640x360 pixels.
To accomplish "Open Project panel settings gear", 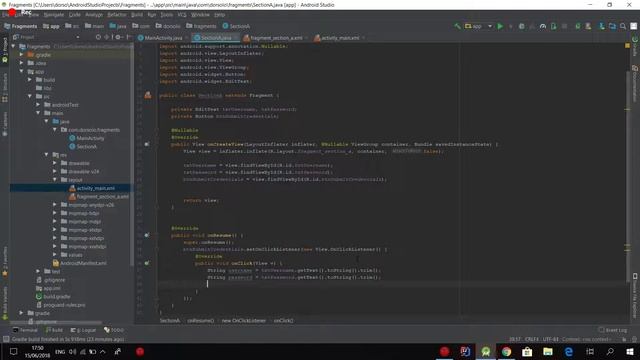I will coord(118,37).
